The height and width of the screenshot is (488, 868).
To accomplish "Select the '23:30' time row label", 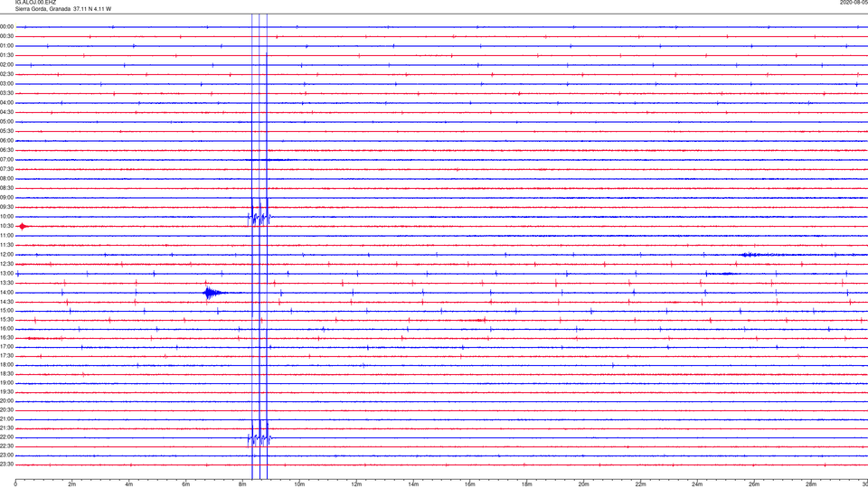I will (7, 465).
